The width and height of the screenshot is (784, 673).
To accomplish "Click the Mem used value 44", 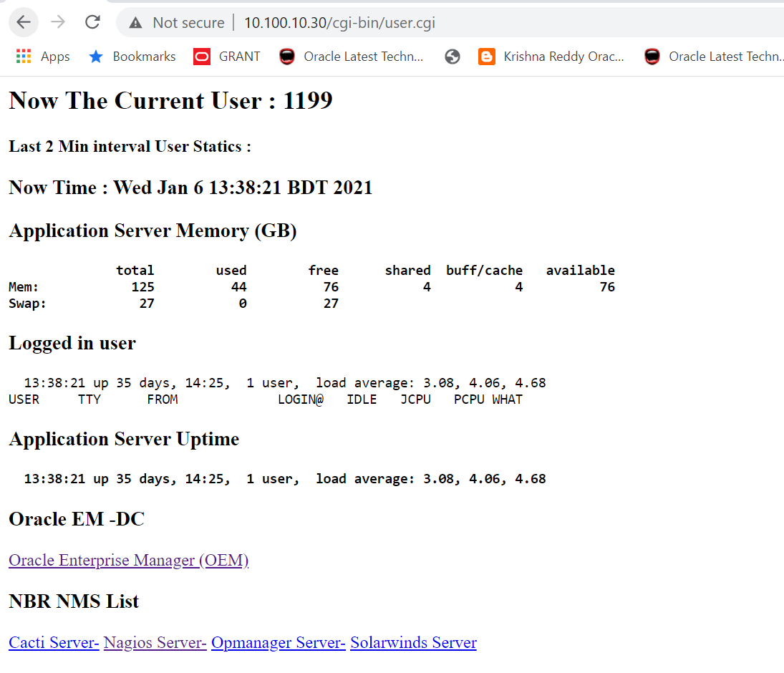I will pyautogui.click(x=238, y=287).
